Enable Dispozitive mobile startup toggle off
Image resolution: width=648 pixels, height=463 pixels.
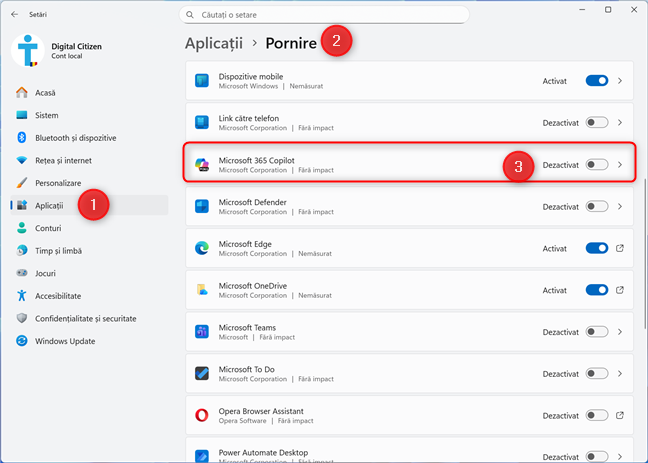[597, 81]
